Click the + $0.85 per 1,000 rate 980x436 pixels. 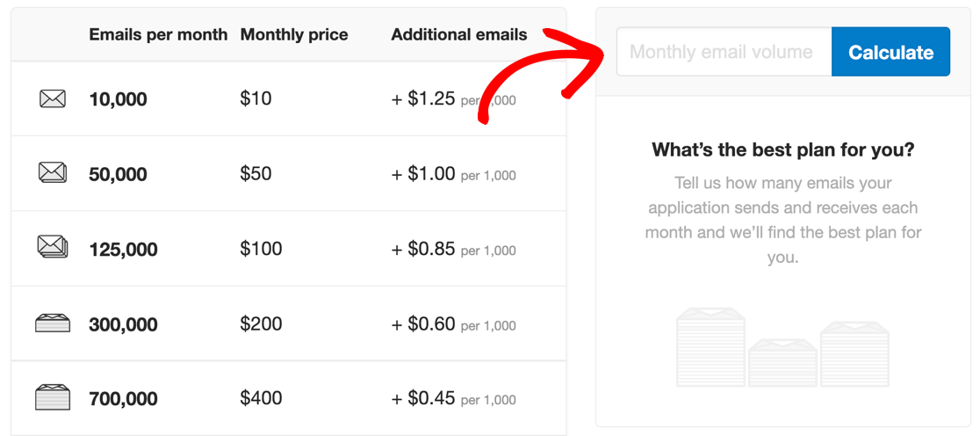(454, 250)
